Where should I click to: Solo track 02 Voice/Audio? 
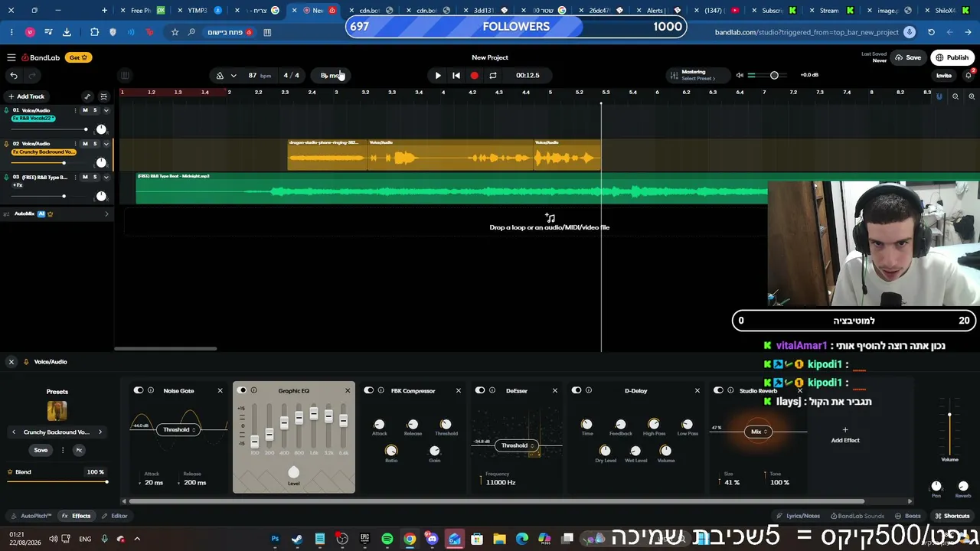(x=95, y=144)
